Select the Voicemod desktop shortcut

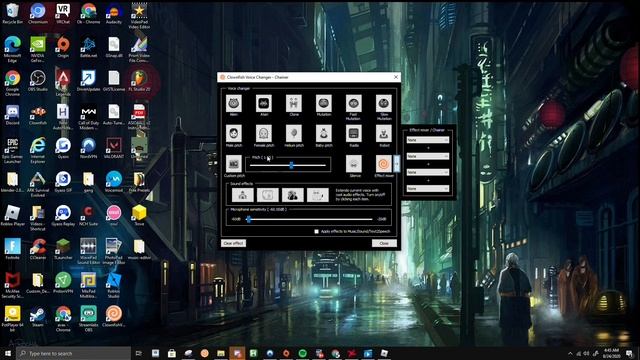[114, 182]
